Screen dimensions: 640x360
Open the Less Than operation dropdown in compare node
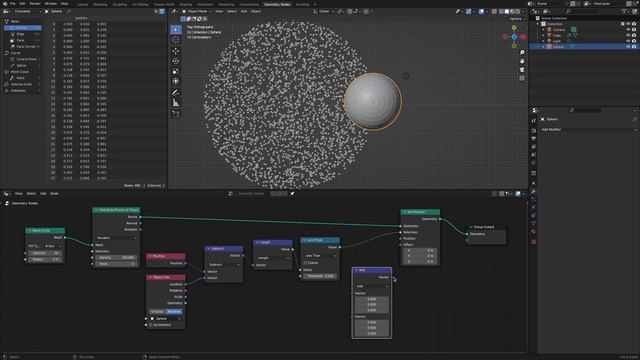pos(320,256)
